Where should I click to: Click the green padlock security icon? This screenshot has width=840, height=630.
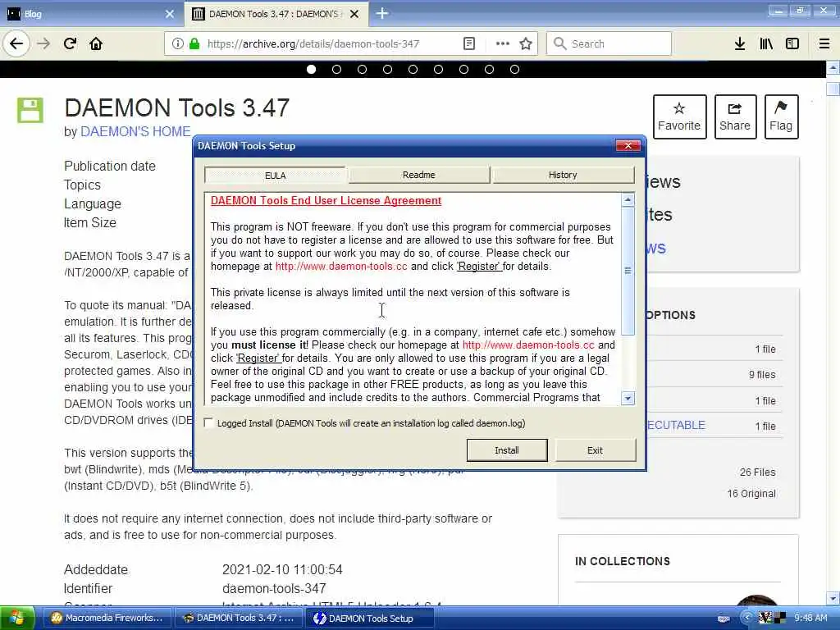tap(194, 43)
